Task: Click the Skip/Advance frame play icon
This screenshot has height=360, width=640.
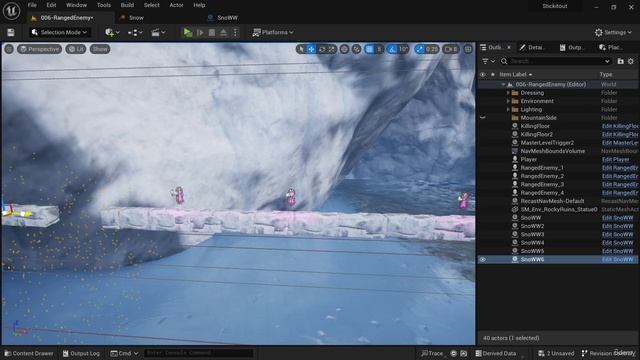Action: tap(200, 32)
